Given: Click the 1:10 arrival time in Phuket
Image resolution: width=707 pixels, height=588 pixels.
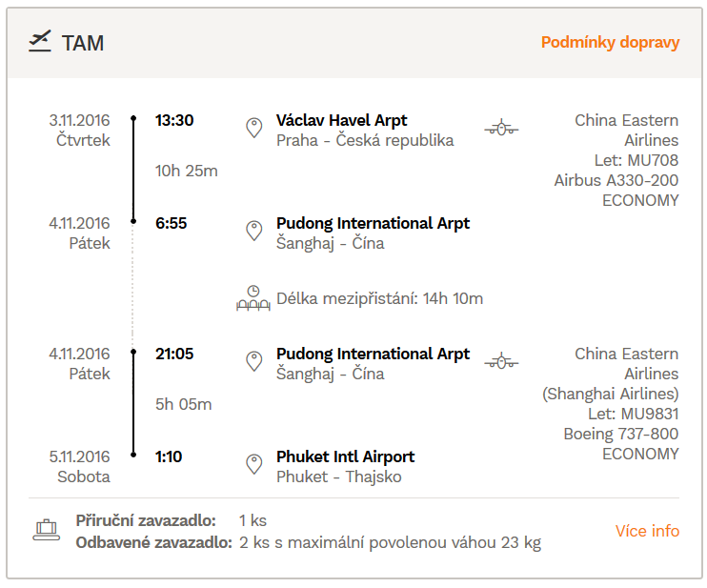Looking at the screenshot, I should [169, 456].
